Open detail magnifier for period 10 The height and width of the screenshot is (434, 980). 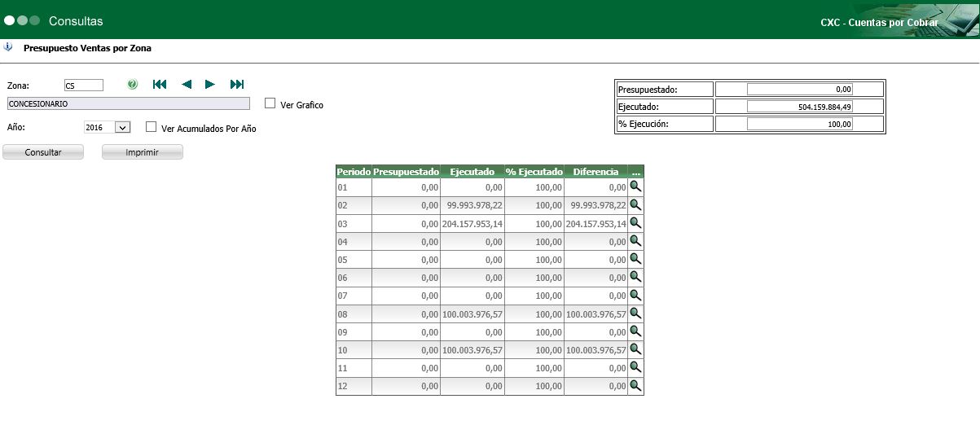(636, 349)
